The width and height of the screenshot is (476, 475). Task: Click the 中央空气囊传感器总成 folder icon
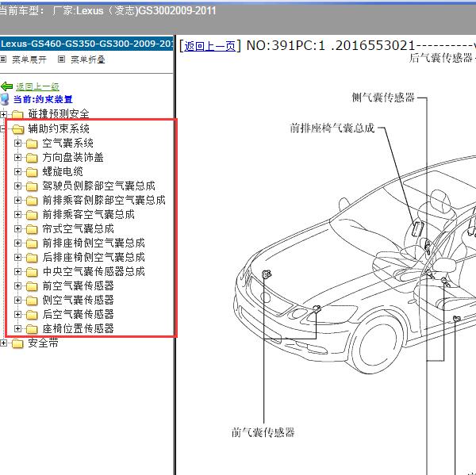(32, 272)
